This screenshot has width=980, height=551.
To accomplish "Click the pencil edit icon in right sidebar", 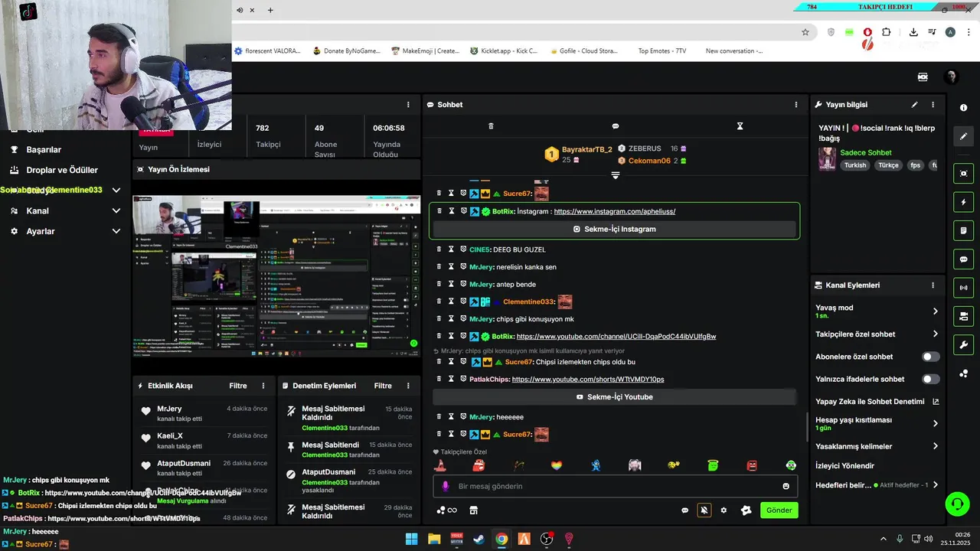I will (x=963, y=136).
